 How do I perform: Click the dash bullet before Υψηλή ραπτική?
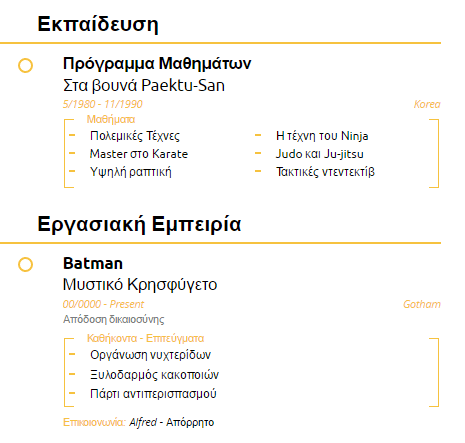click(72, 171)
